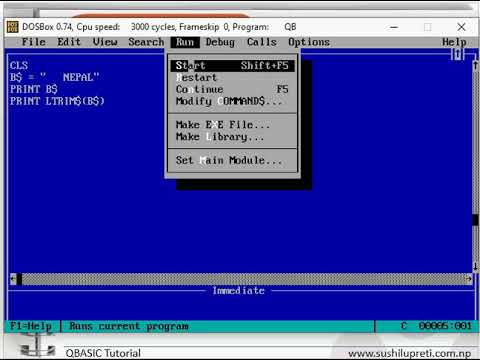Choose Restart from the Run menu
Viewport: 480px width, 360px height.
pyautogui.click(x=232, y=77)
